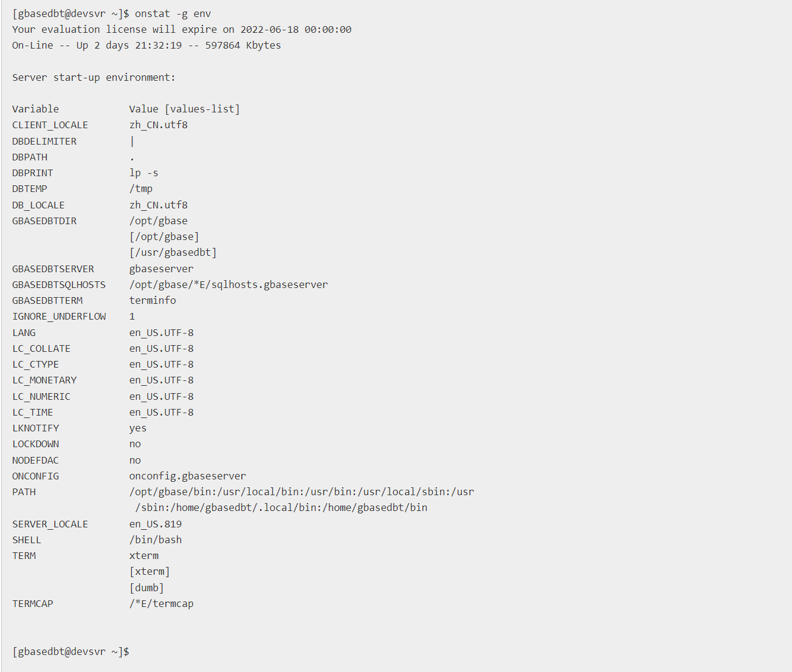
Task: Click the GBASEDBTDIR variable name
Action: 44,221
